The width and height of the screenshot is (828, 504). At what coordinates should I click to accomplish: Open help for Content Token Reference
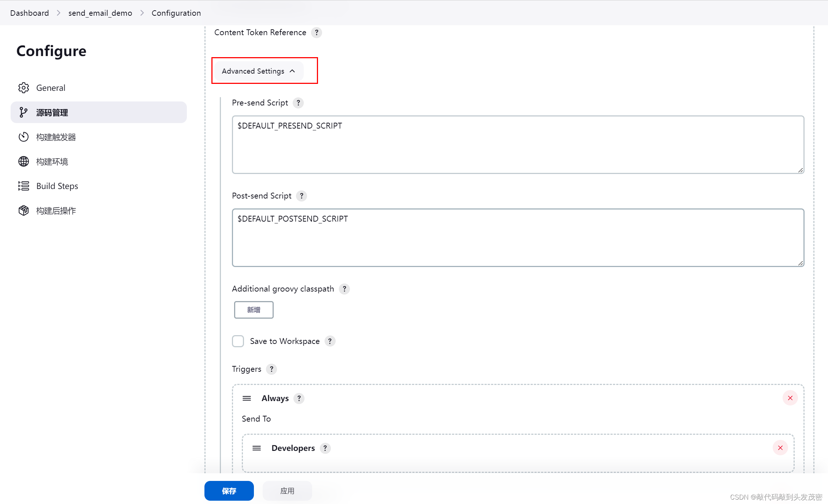(x=317, y=32)
